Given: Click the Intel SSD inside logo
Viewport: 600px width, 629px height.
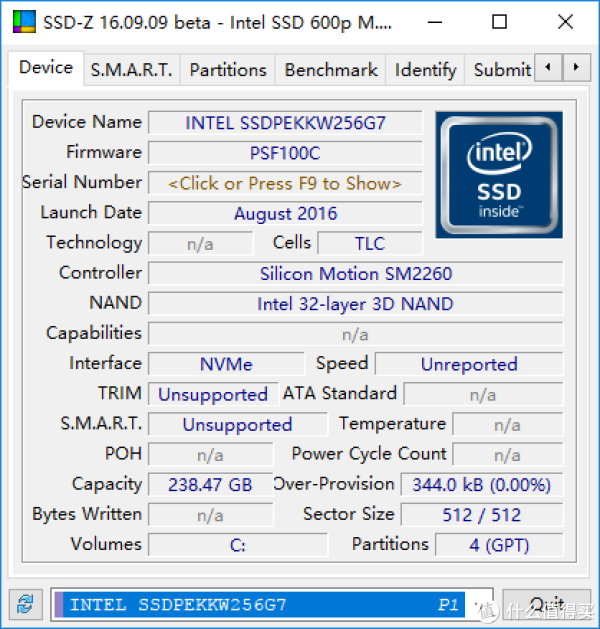Looking at the screenshot, I should click(x=499, y=175).
